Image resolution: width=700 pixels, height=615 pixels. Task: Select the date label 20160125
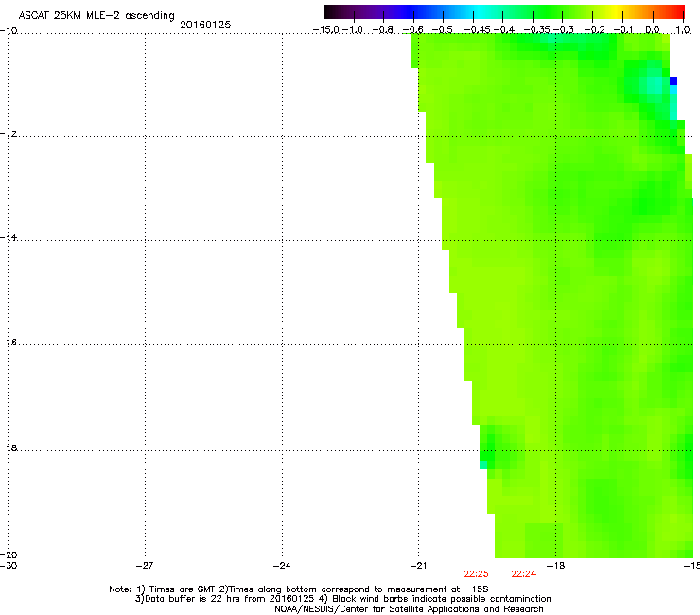click(x=205, y=25)
